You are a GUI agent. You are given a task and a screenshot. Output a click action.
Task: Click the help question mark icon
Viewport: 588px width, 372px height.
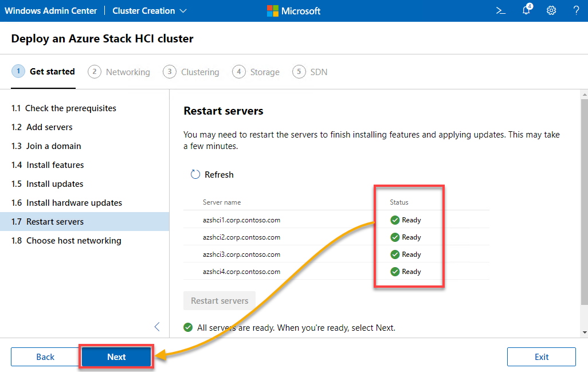577,10
